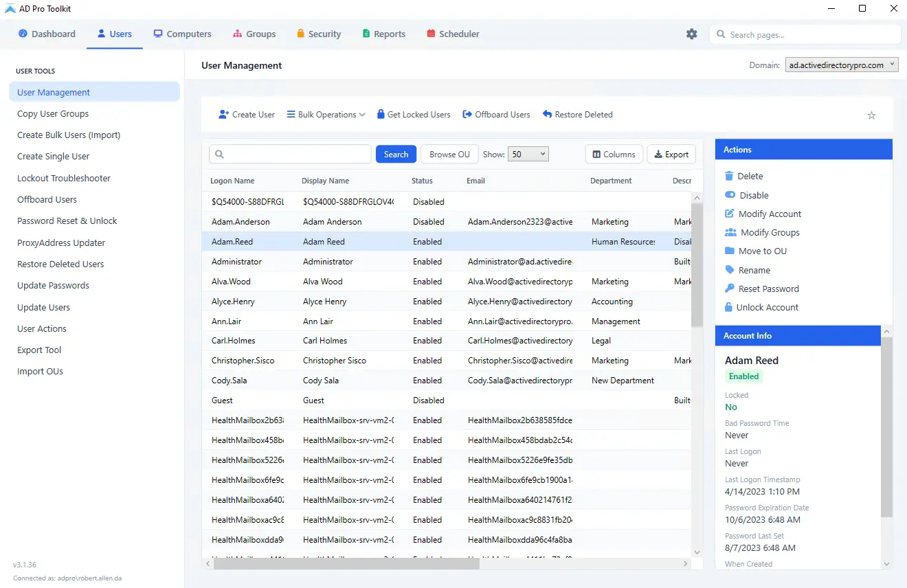Click the Search pages input field
907x588 pixels.
click(x=805, y=34)
